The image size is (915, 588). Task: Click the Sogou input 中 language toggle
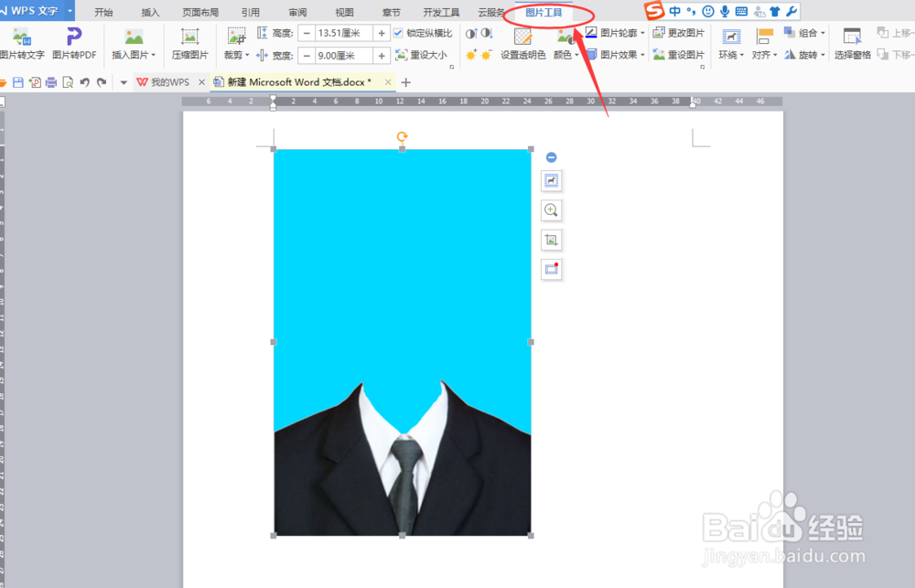674,11
